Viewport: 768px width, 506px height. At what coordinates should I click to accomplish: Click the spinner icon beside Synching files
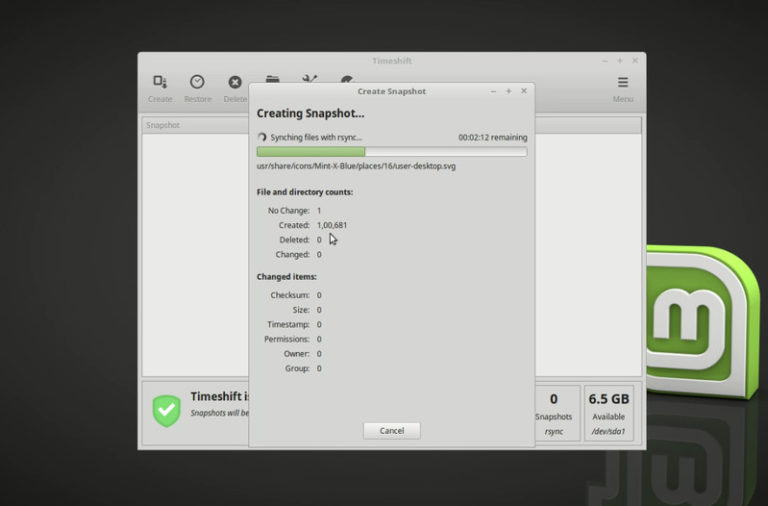click(x=262, y=137)
